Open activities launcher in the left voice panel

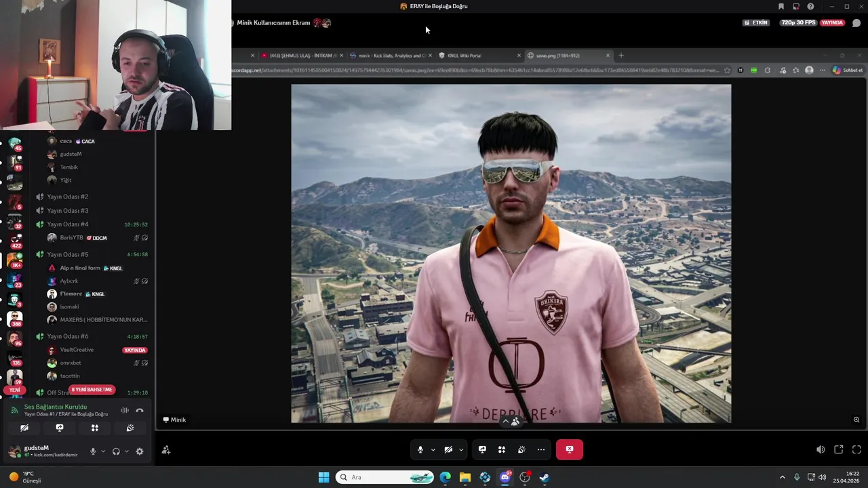(x=95, y=428)
